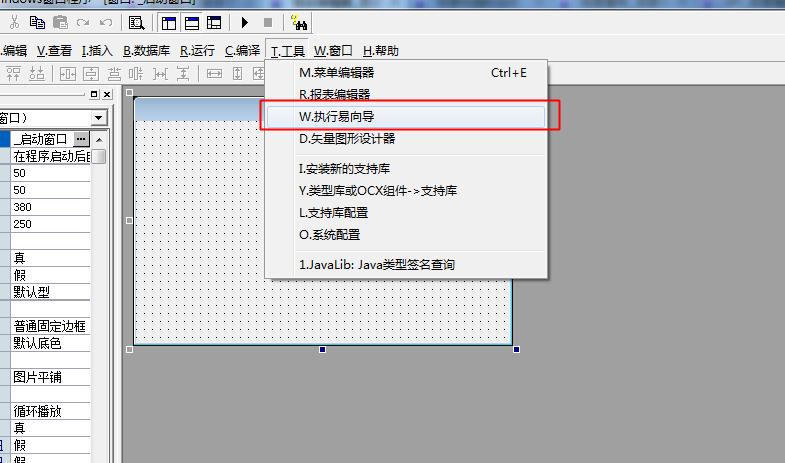785x463 pixels.
Task: Toggle the left work panel layout icon
Action: (x=169, y=23)
